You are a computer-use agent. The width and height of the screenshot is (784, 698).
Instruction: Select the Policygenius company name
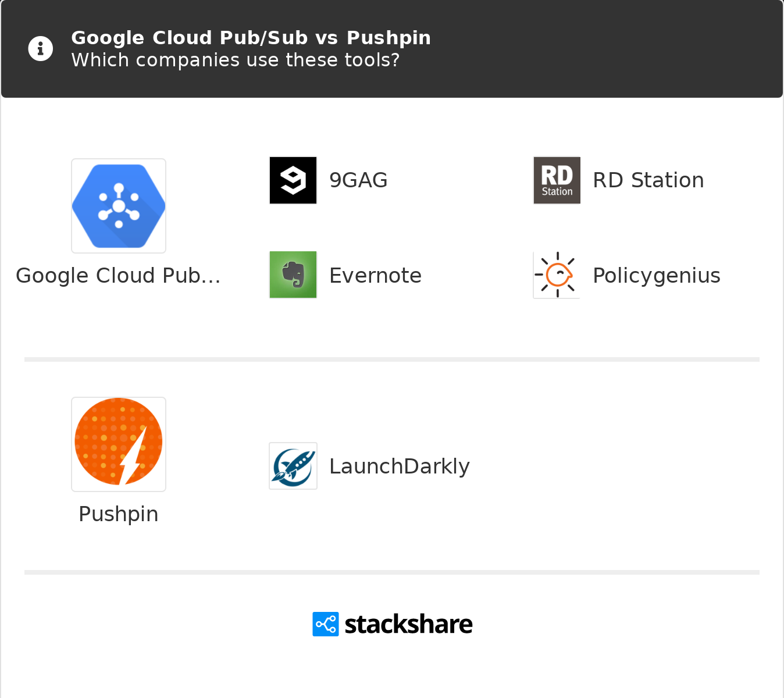pyautogui.click(x=656, y=276)
